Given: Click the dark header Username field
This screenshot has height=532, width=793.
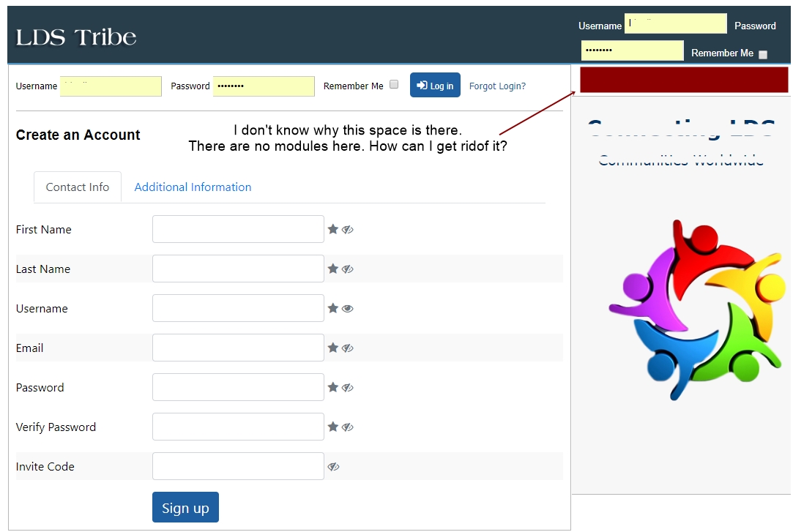Looking at the screenshot, I should (676, 23).
